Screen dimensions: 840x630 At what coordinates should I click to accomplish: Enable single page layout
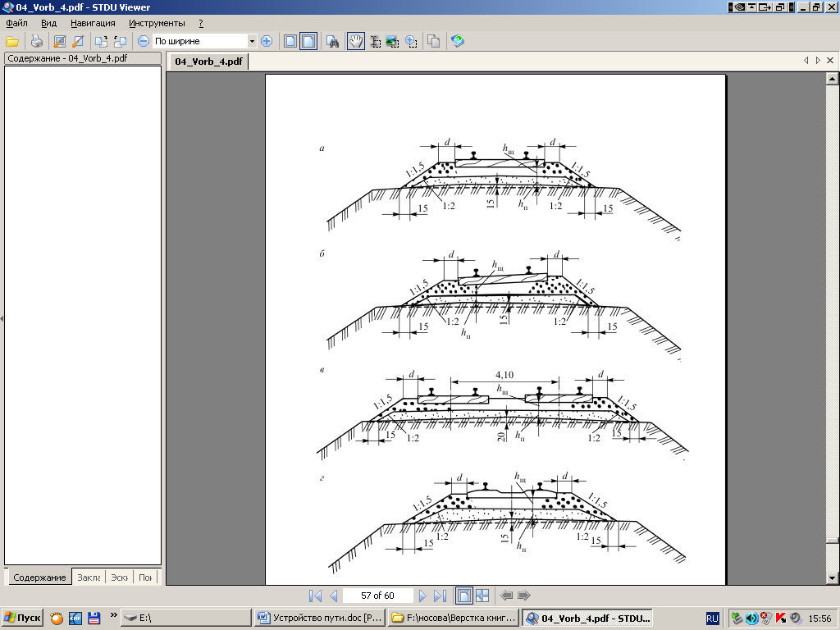[x=464, y=596]
